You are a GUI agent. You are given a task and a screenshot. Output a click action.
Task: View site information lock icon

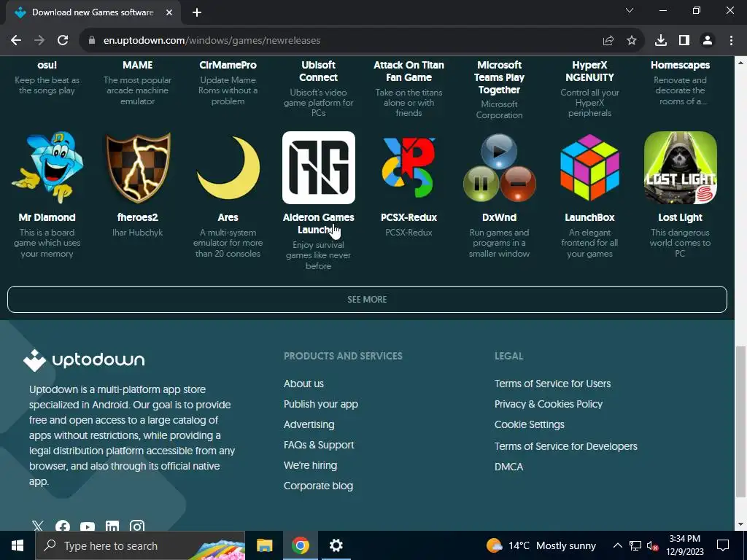pyautogui.click(x=92, y=41)
